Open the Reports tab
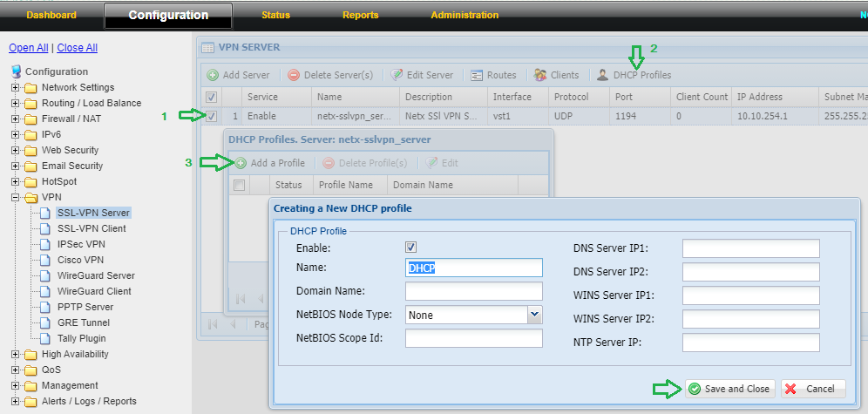Image resolution: width=868 pixels, height=414 pixels. click(x=360, y=15)
